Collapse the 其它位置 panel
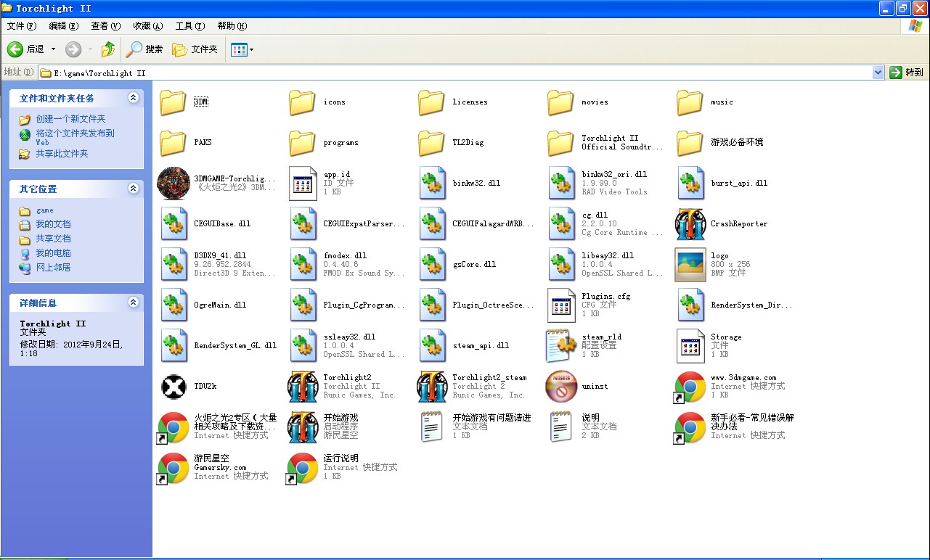The height and width of the screenshot is (560, 930). (x=133, y=189)
